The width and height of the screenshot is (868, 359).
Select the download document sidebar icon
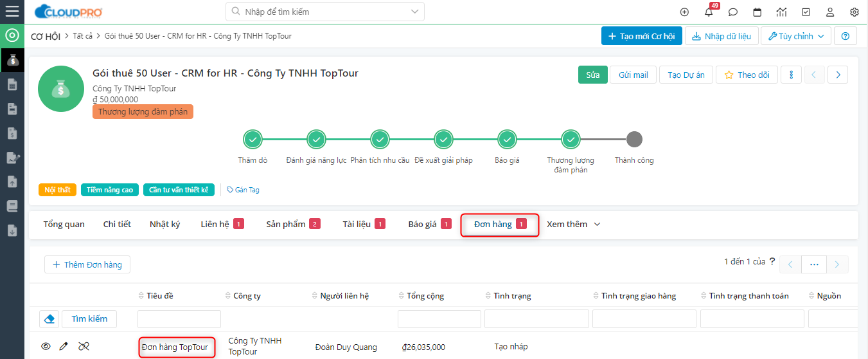[x=12, y=231]
